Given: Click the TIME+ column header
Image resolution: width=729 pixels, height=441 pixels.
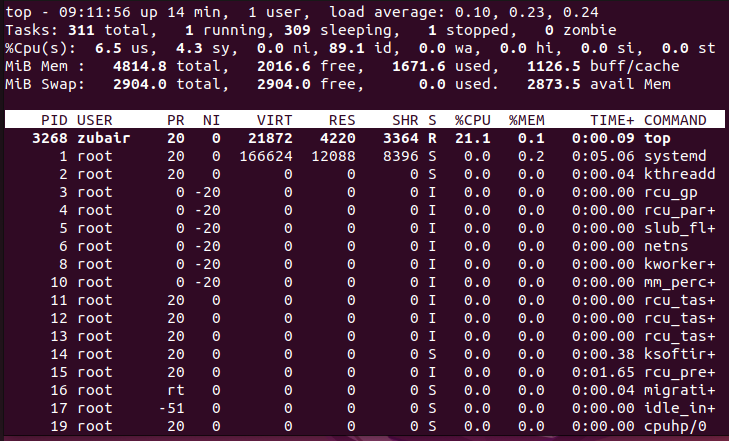Looking at the screenshot, I should pyautogui.click(x=612, y=120).
